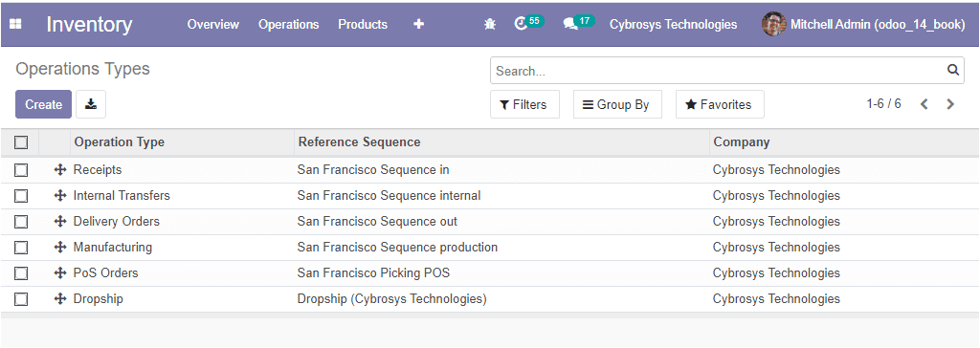Go to next page arrow
The height and width of the screenshot is (348, 980).
point(950,104)
